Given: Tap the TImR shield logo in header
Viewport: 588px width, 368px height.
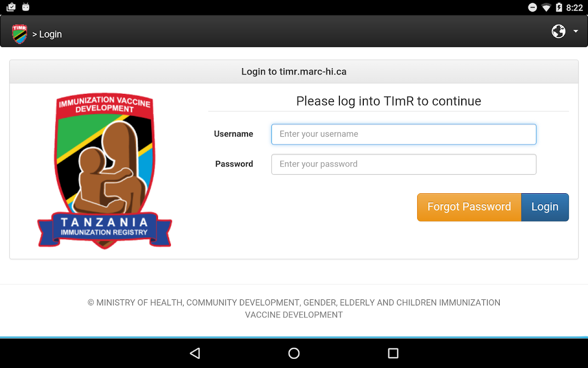Looking at the screenshot, I should [x=20, y=34].
